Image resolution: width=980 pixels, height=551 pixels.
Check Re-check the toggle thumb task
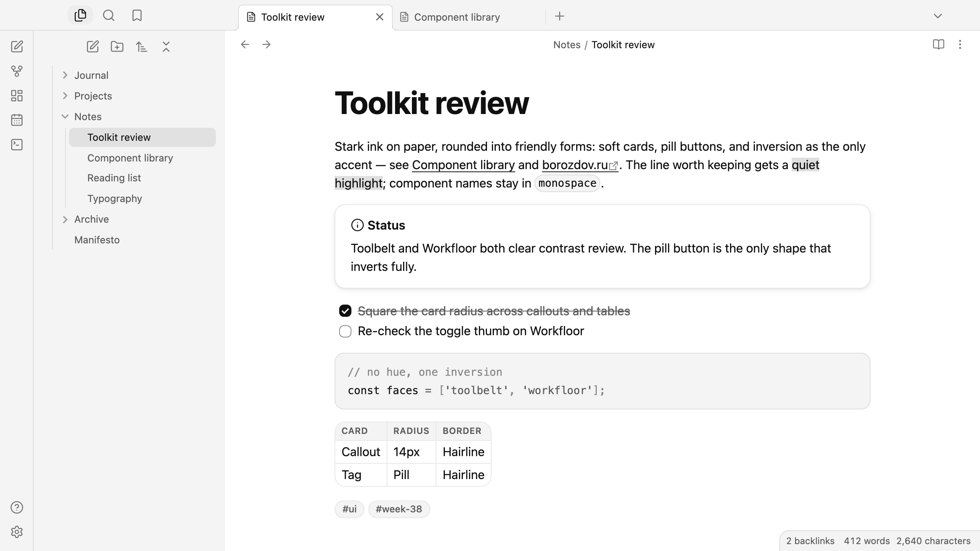tap(345, 331)
